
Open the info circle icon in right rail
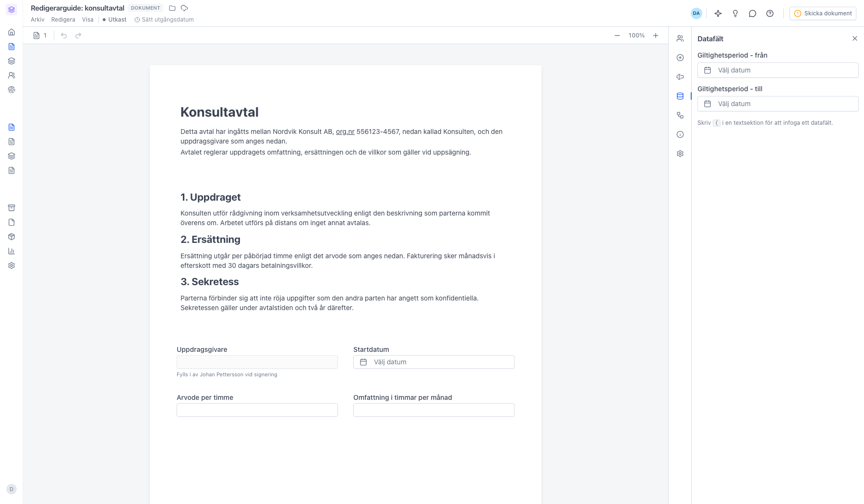680,134
